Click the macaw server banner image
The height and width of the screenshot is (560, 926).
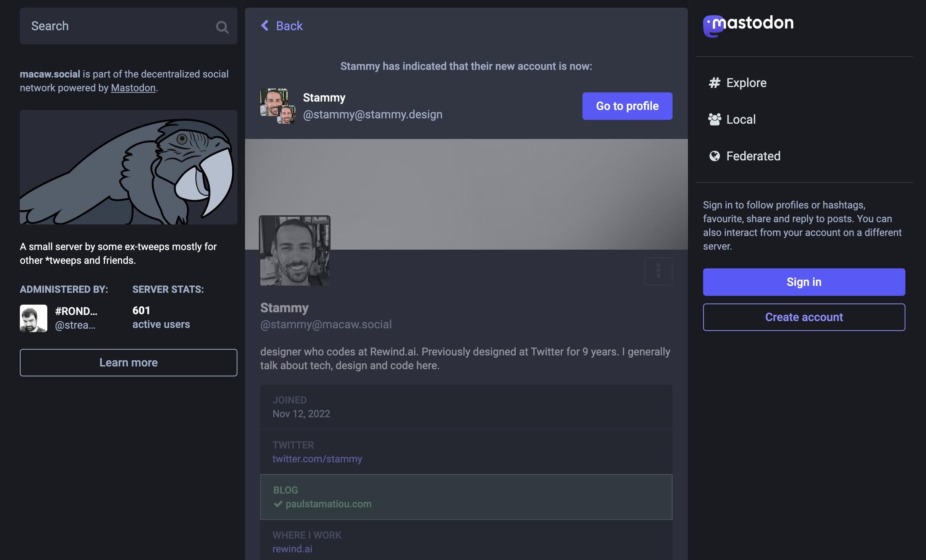pos(129,167)
